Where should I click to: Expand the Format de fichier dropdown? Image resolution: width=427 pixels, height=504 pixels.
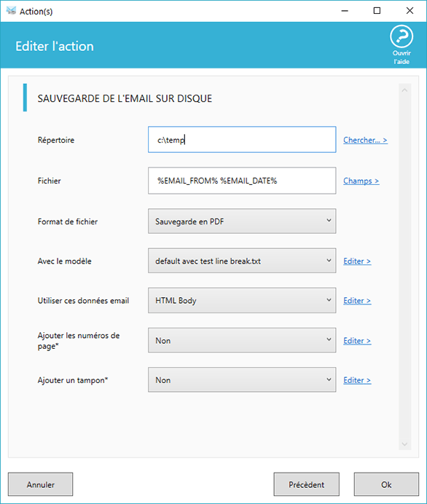click(x=242, y=221)
